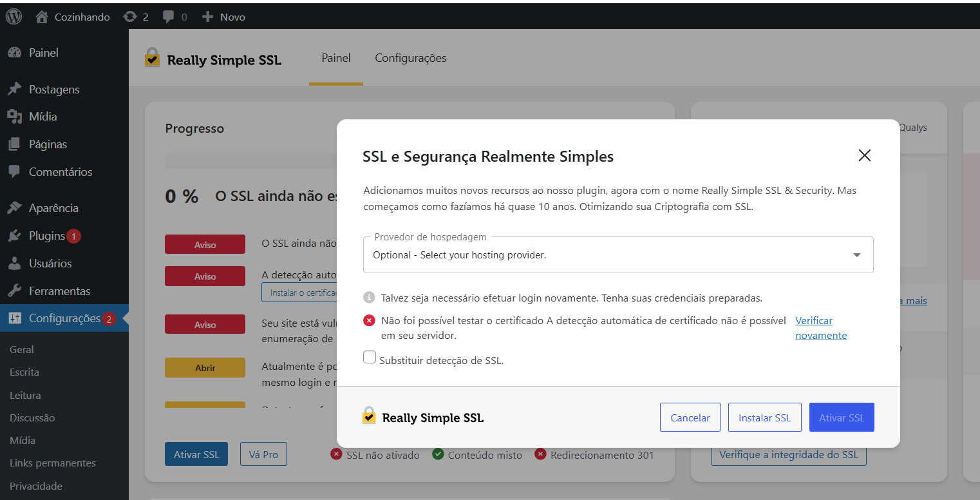Click the Cancelar button
980x500 pixels.
click(690, 418)
